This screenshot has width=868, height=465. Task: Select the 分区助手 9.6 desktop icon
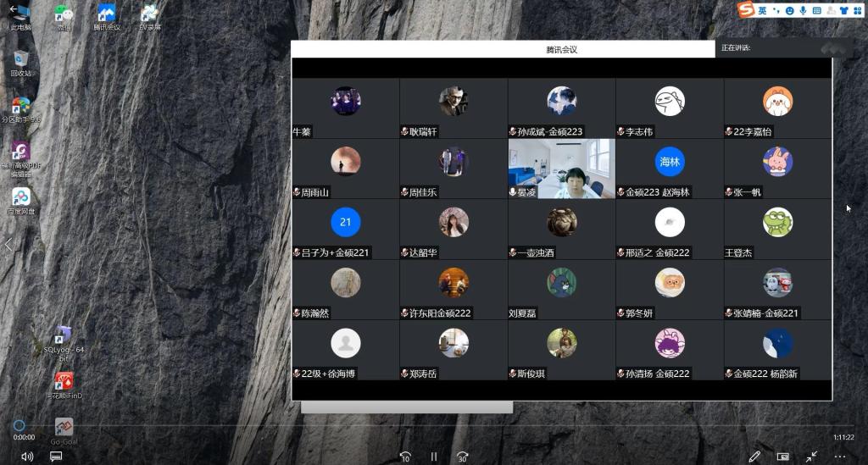tap(21, 109)
